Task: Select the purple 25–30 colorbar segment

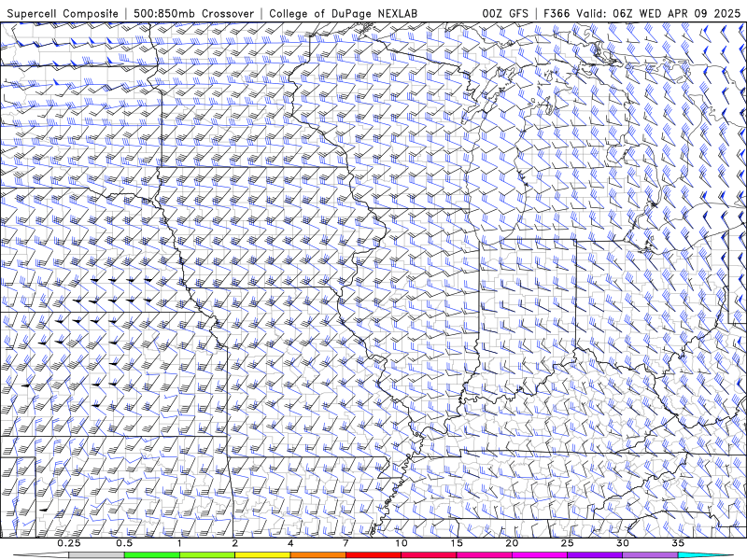Action: 595,555
